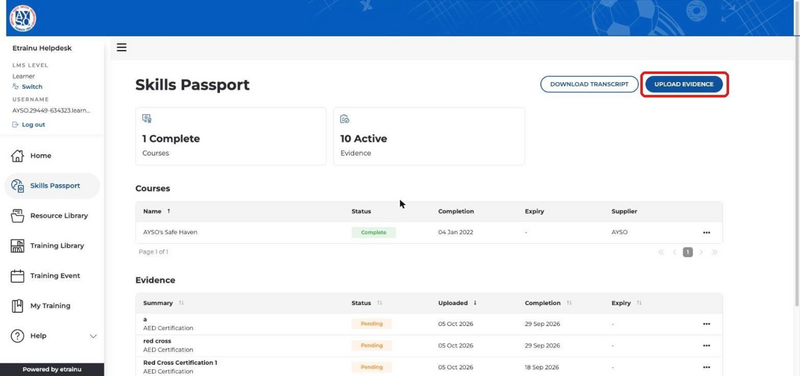Toggle the hamburger menu icon
The image size is (800, 376).
(x=121, y=47)
